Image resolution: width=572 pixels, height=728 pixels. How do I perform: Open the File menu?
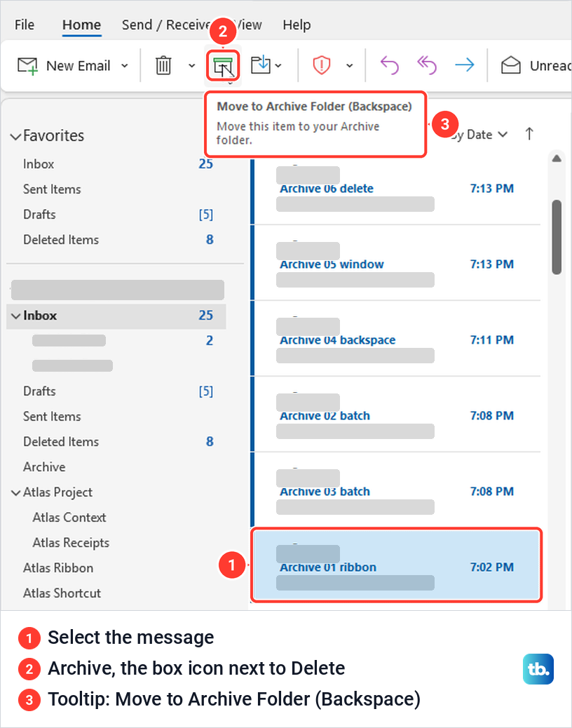25,25
